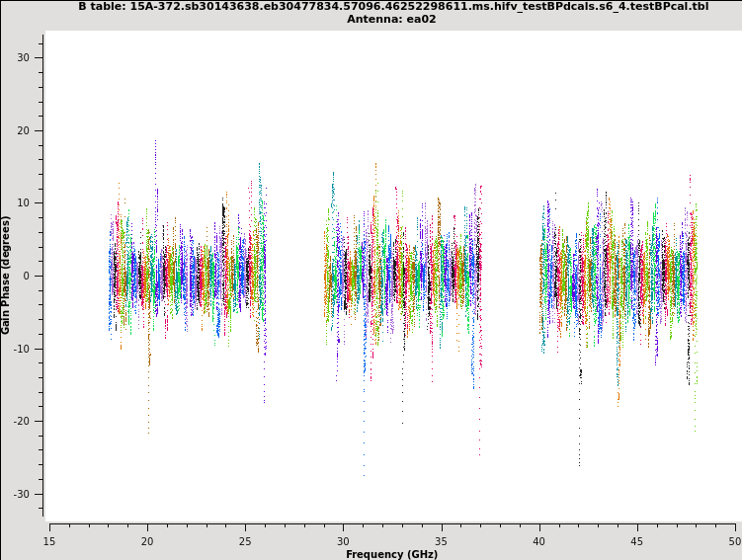Click the 40 tick label on frequency axis
This screenshot has width=742, height=560.
click(539, 540)
